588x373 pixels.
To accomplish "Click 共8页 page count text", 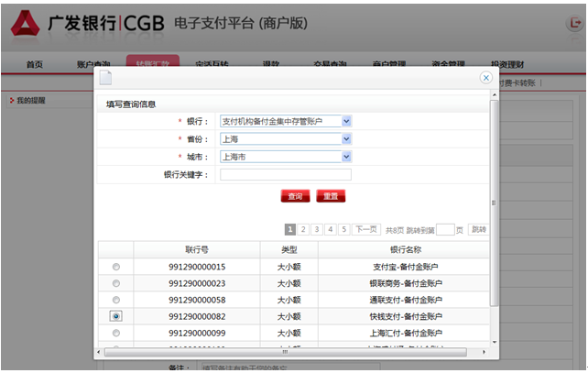I will coord(395,230).
